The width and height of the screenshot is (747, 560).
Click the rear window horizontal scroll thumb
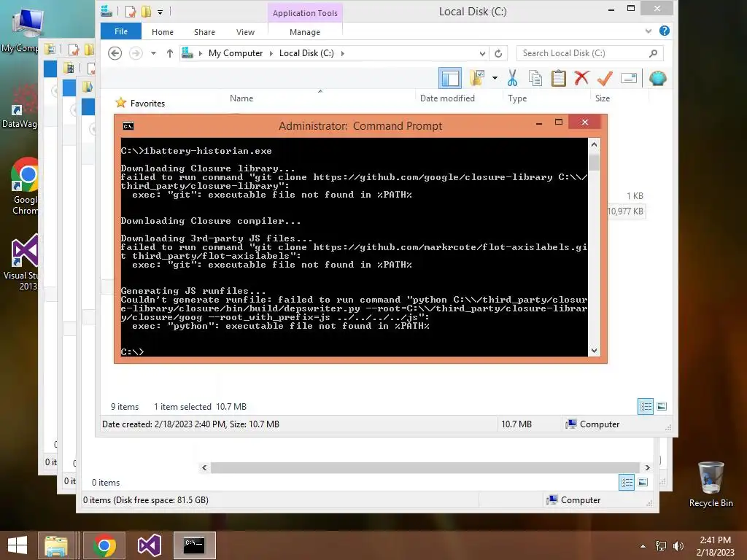(x=425, y=467)
